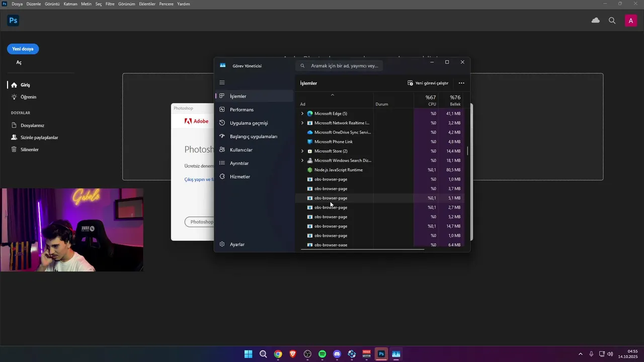The height and width of the screenshot is (362, 644).
Task: Open Photoshop cloud sync status icon
Action: [596, 21]
